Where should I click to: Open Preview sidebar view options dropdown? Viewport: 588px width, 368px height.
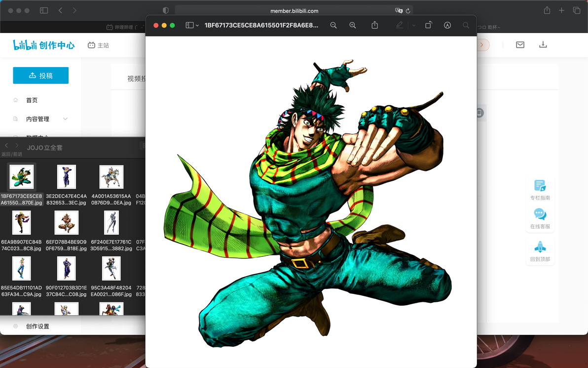click(x=197, y=26)
